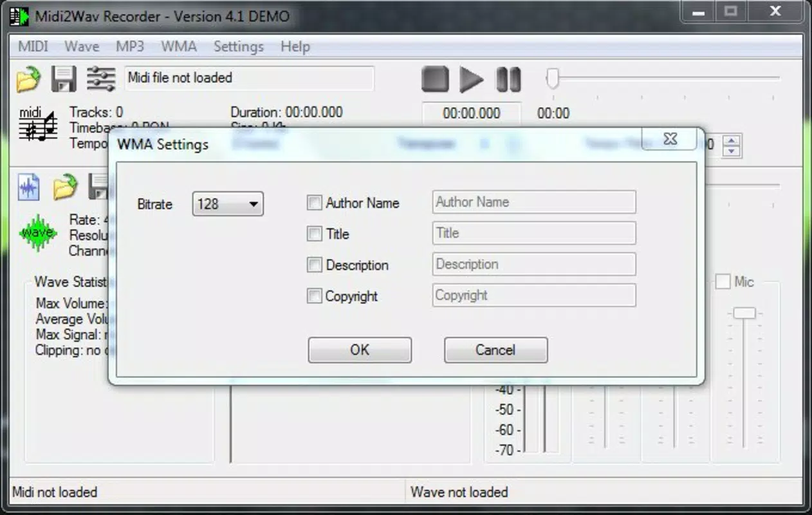Image resolution: width=812 pixels, height=515 pixels.
Task: Click the wave document icon
Action: [x=29, y=187]
